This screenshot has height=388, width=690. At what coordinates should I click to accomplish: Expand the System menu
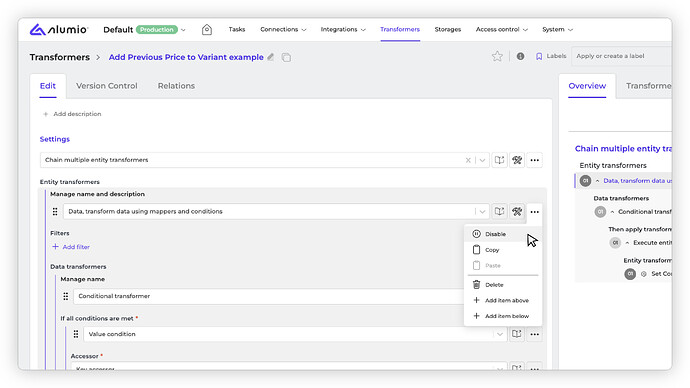[558, 29]
